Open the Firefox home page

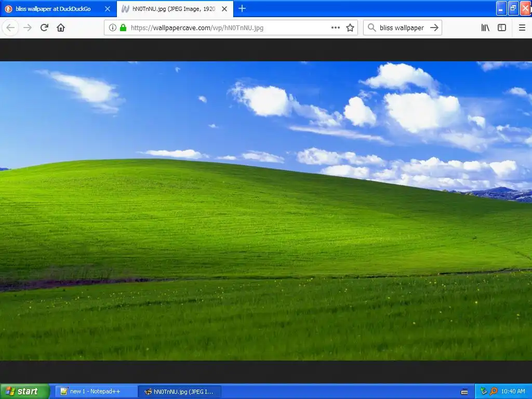pos(61,28)
